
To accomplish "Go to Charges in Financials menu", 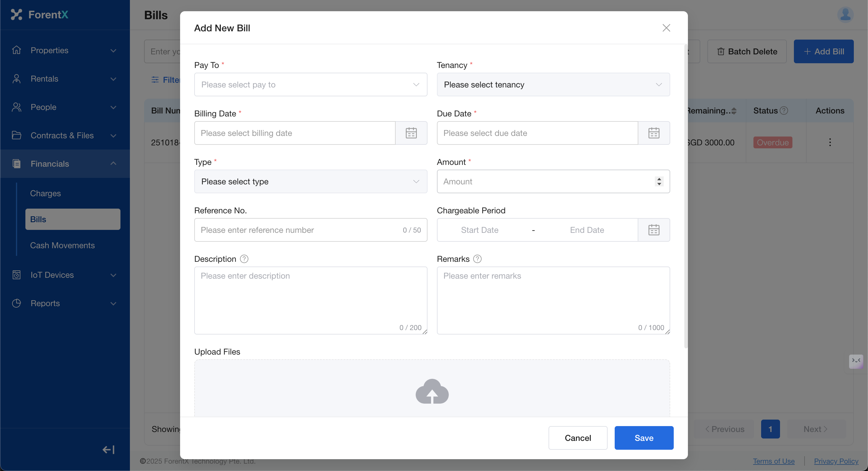I will point(45,194).
